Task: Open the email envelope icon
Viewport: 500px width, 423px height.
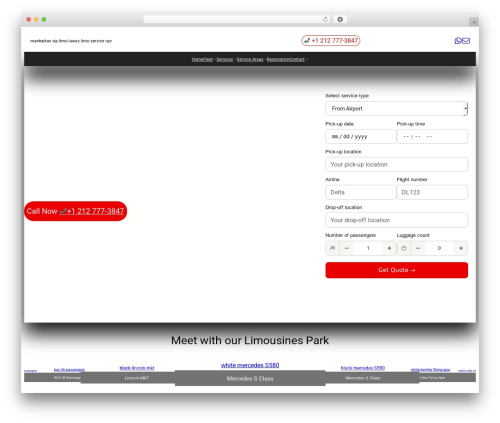Action: (466, 41)
